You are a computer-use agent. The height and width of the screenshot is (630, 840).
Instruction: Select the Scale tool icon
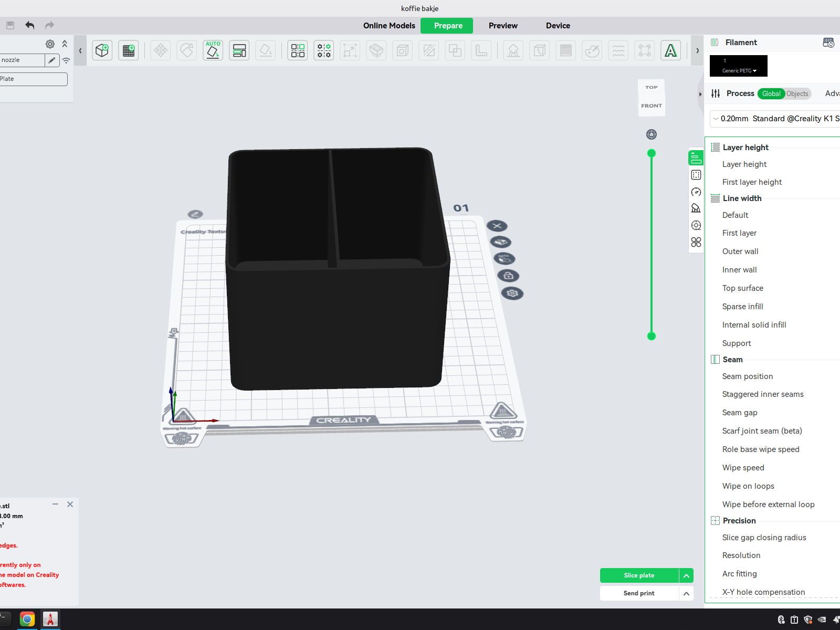350,50
